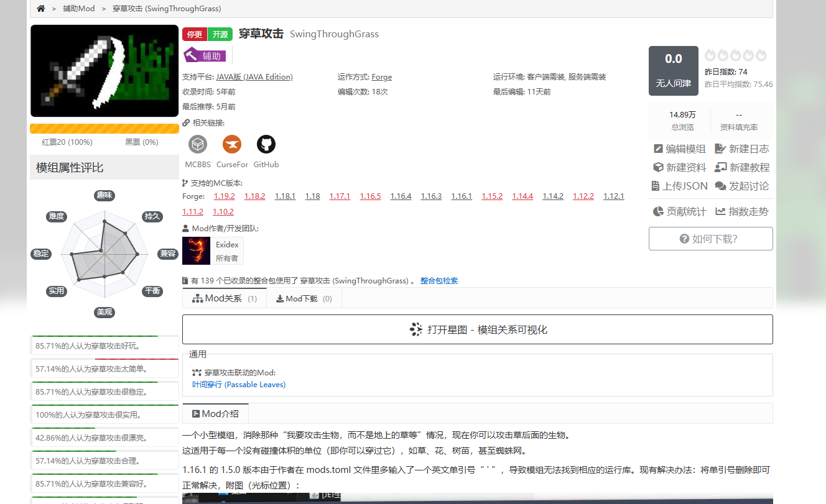Open the CurseForge related link icon
The height and width of the screenshot is (504, 826).
(232, 144)
